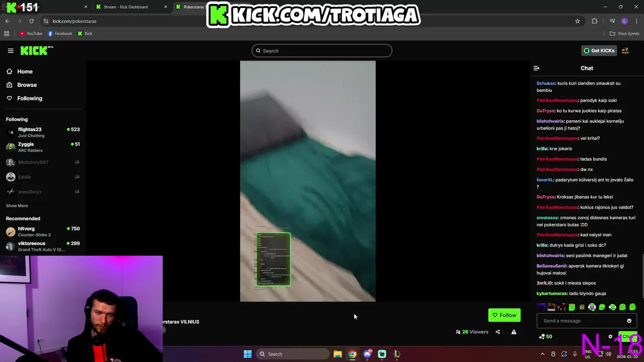Close the Stream - Kick Dashboard tab
644x362 pixels.
pos(166,7)
